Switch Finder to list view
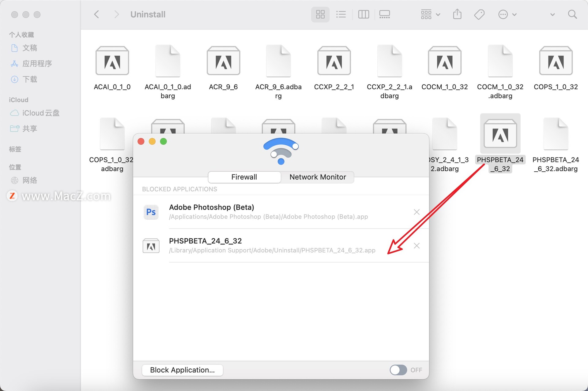 [341, 14]
